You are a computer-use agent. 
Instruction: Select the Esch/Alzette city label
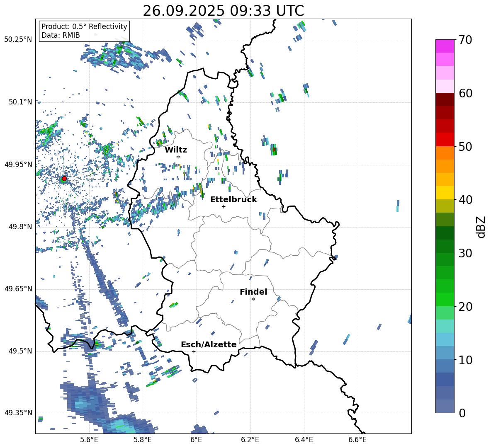click(209, 344)
